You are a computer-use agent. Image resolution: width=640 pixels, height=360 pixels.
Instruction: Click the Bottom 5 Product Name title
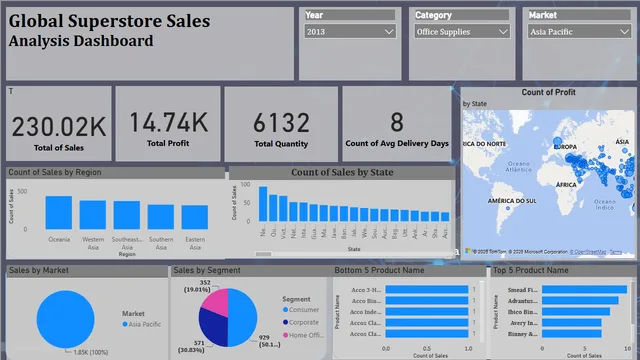(x=379, y=270)
